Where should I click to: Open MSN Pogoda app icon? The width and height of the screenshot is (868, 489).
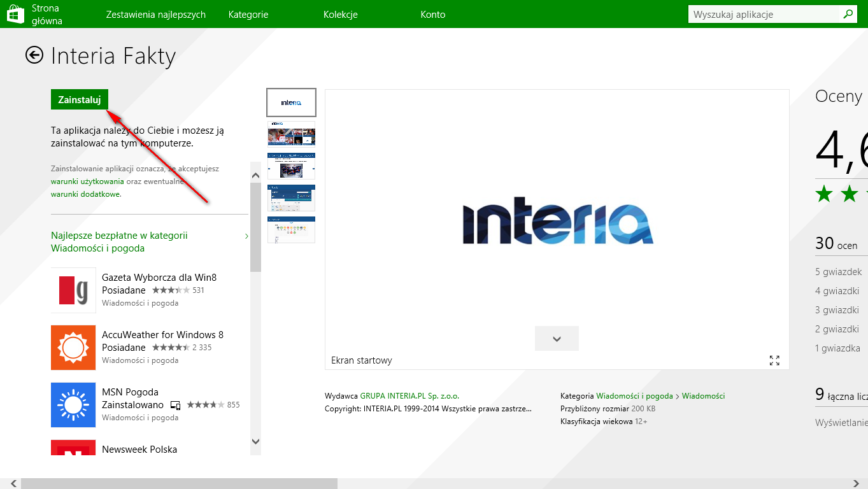click(x=73, y=405)
